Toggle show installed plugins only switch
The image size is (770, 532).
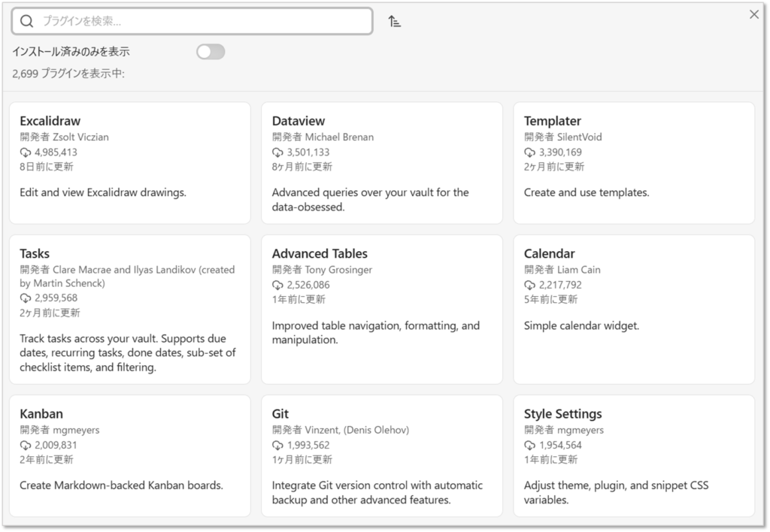(211, 52)
